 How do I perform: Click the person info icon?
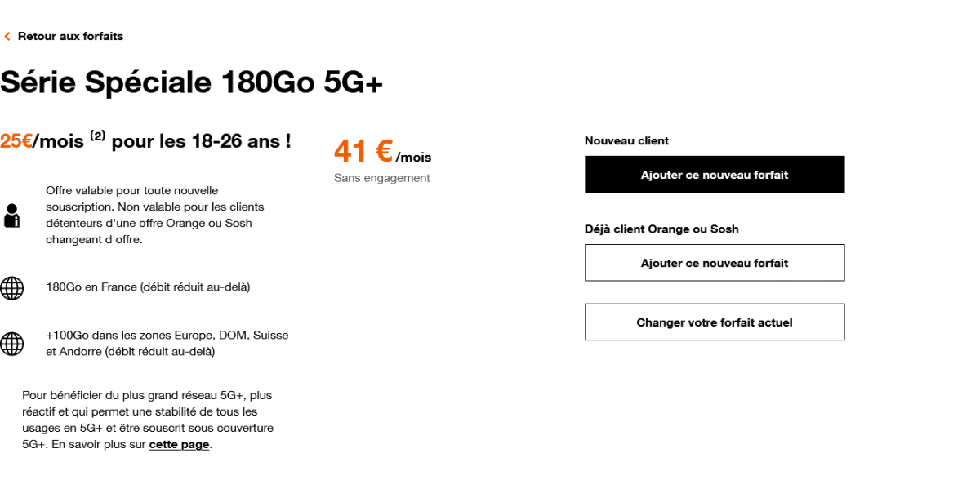click(11, 216)
